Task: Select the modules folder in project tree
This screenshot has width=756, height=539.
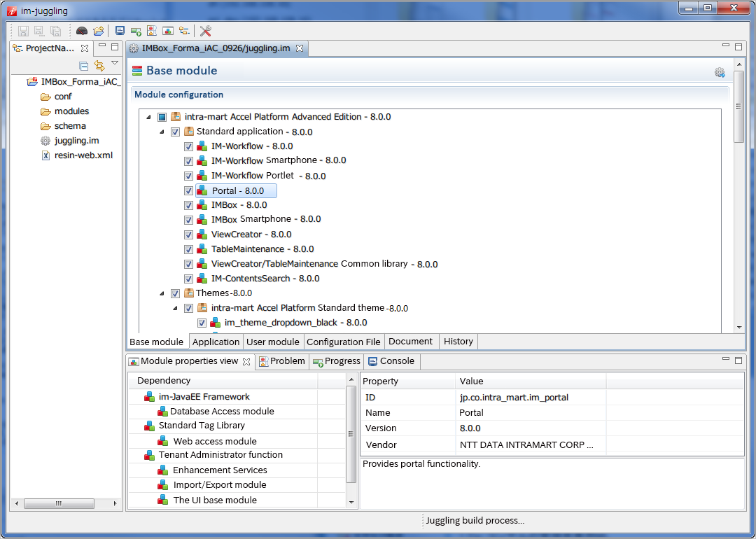Action: (x=65, y=111)
